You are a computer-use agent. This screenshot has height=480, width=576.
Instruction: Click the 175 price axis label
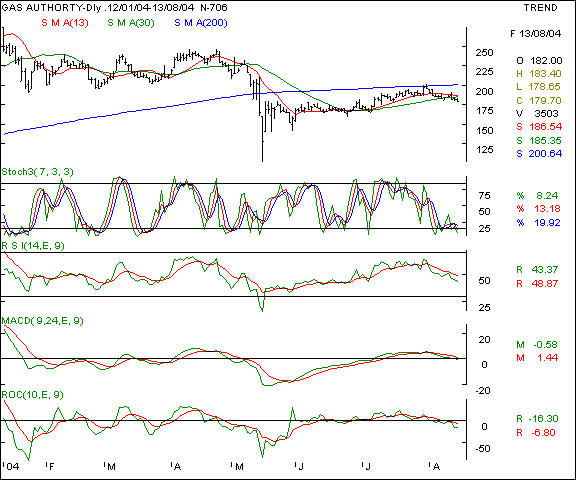tap(485, 111)
